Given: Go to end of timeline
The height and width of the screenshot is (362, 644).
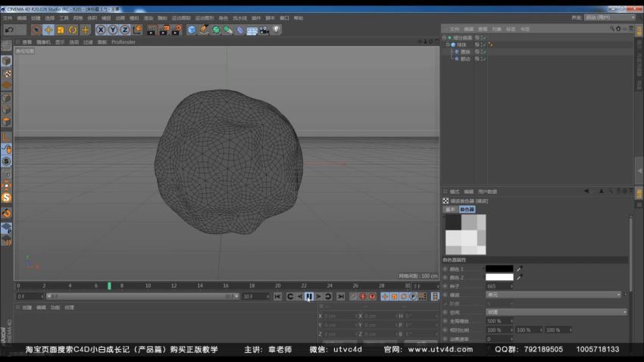Looking at the screenshot, I should click(x=340, y=296).
